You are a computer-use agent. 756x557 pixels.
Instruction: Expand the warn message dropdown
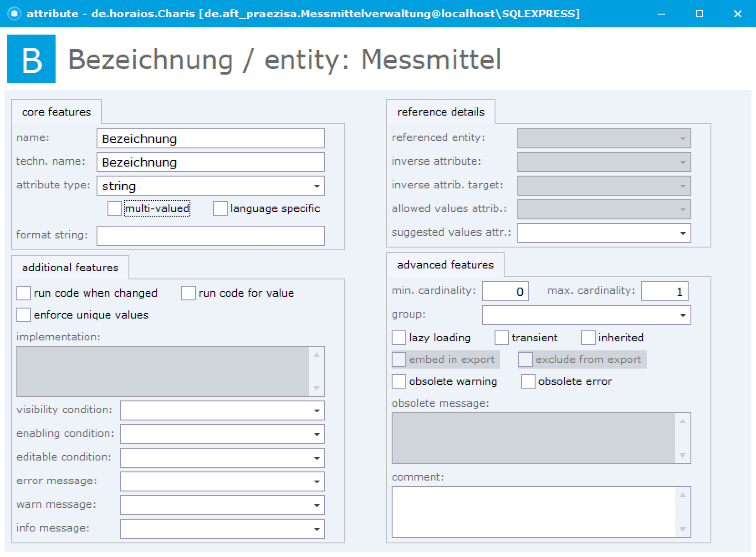tap(317, 506)
